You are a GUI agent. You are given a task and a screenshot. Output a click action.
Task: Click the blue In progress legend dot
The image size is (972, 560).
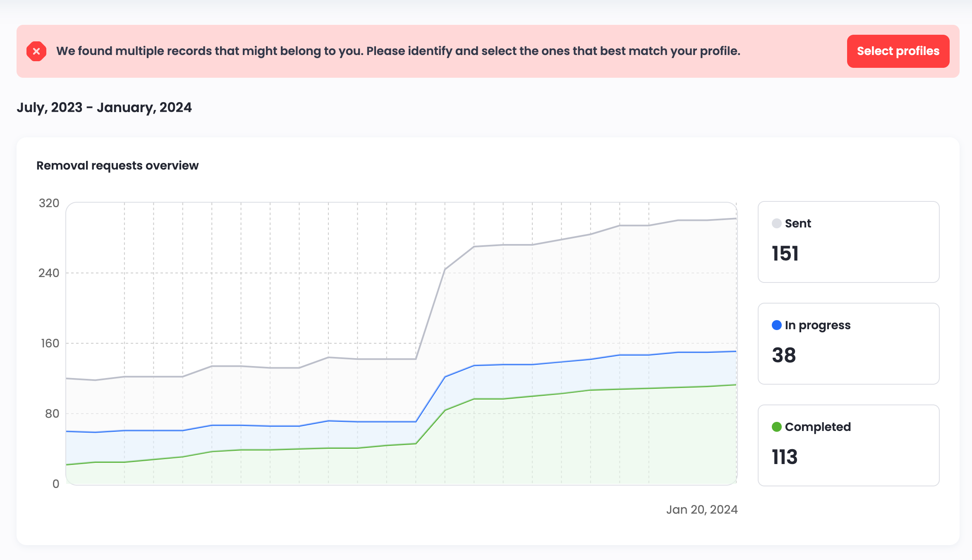click(x=776, y=325)
